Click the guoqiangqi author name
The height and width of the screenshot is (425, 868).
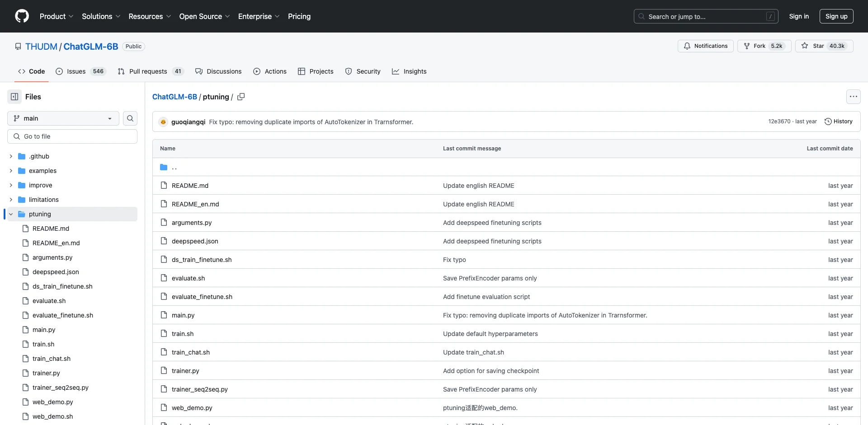(188, 122)
